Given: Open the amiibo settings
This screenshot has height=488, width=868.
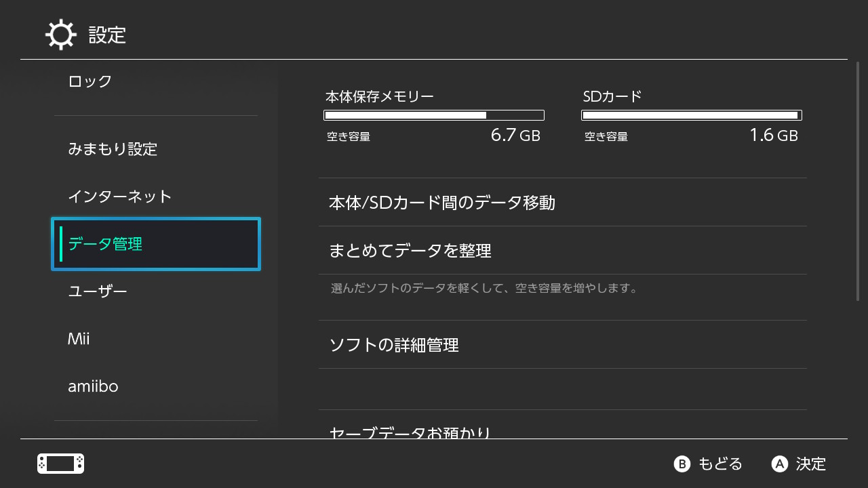Looking at the screenshot, I should tap(93, 386).
